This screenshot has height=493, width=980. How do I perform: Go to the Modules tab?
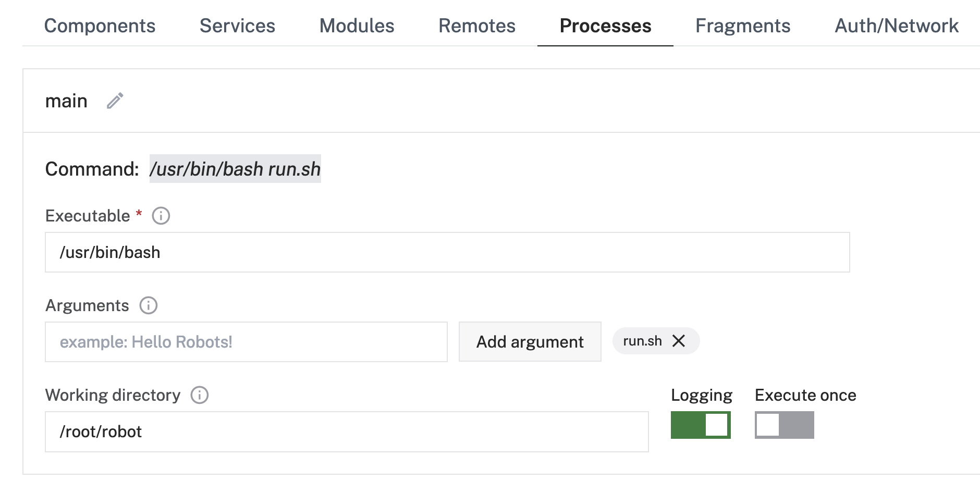tap(357, 26)
